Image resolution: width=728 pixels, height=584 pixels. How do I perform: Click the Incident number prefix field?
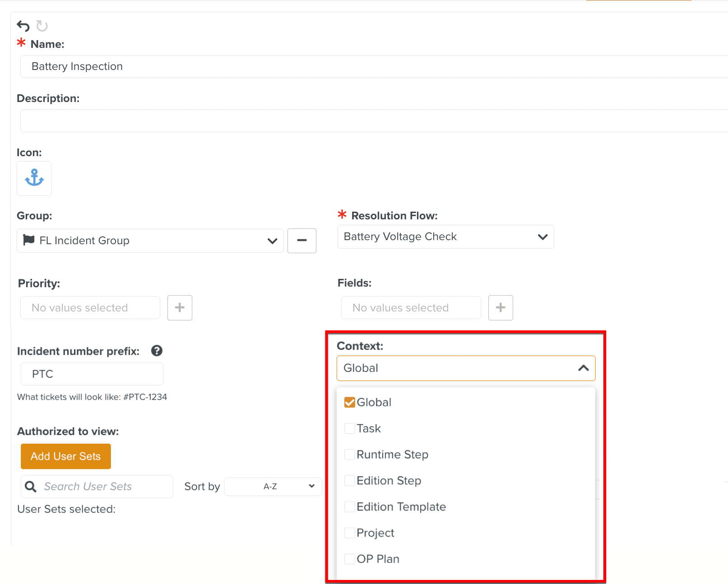pos(92,374)
